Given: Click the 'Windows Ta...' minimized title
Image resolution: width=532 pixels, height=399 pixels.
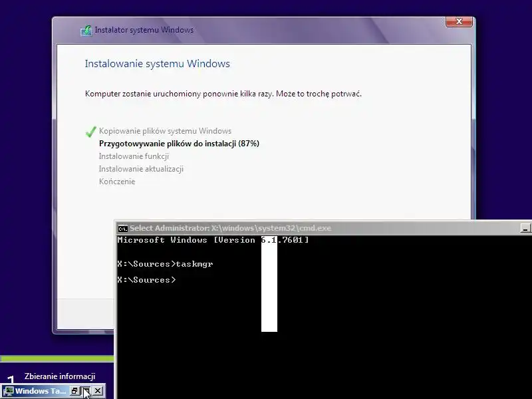Looking at the screenshot, I should tap(41, 391).
